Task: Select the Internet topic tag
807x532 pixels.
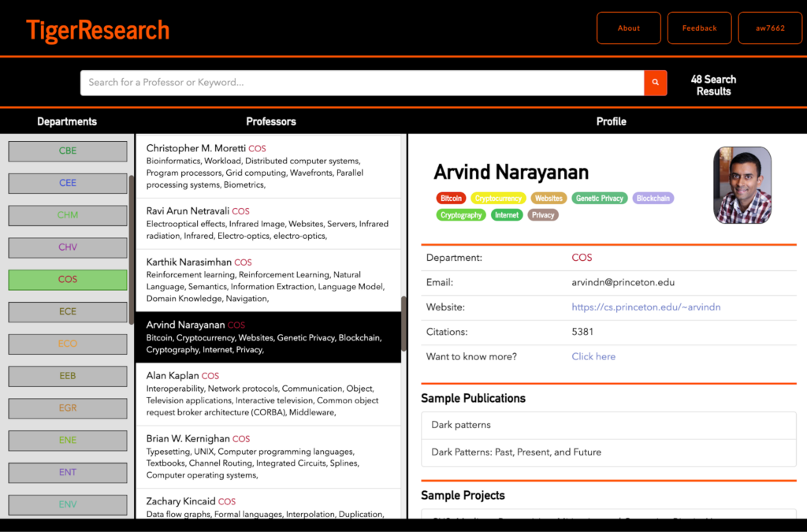Action: (506, 214)
